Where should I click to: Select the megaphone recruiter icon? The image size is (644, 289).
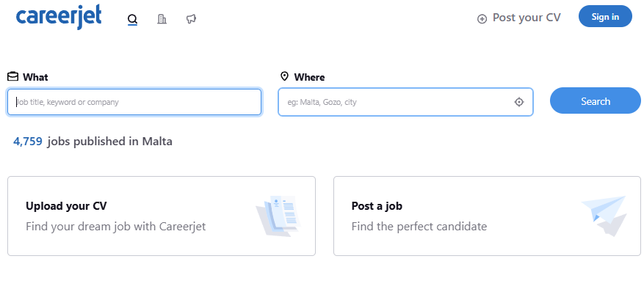tap(191, 19)
